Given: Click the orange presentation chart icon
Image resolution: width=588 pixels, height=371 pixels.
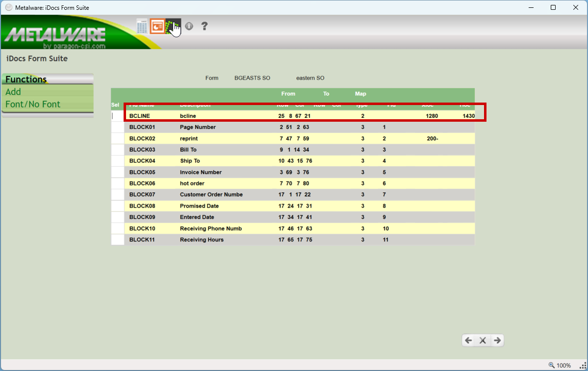Looking at the screenshot, I should 157,26.
